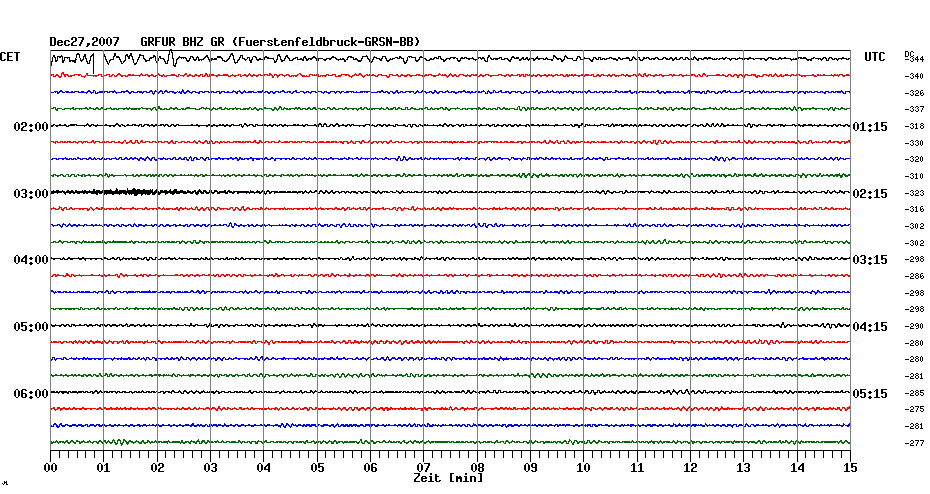Click minute label 15 on time axis

(850, 467)
